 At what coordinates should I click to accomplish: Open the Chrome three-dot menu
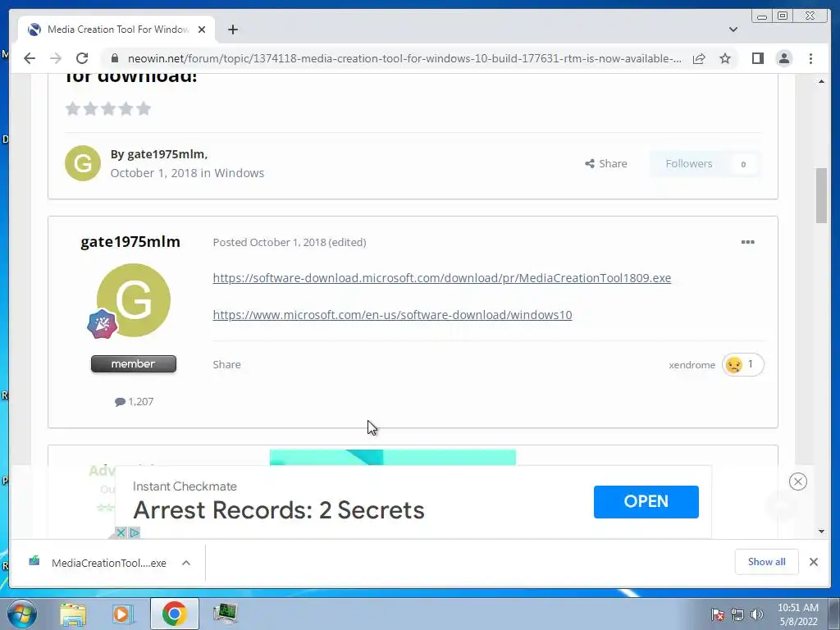[810, 58]
